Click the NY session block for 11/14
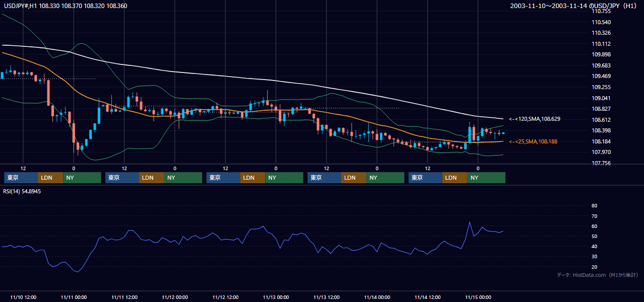This screenshot has width=644, height=302. coord(487,177)
